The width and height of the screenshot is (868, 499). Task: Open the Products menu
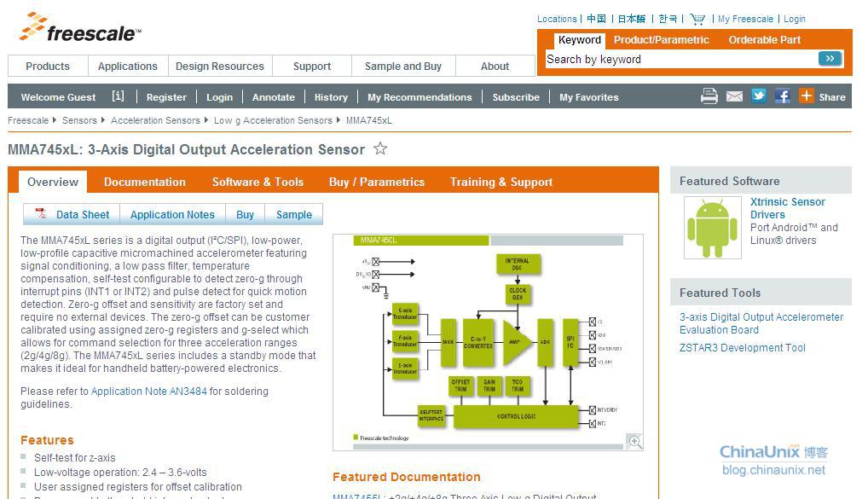click(x=48, y=67)
